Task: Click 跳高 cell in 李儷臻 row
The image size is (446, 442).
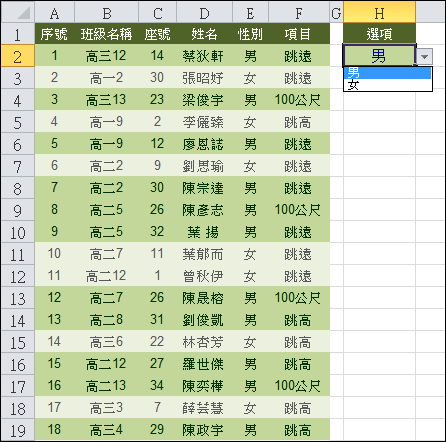Action: (299, 122)
